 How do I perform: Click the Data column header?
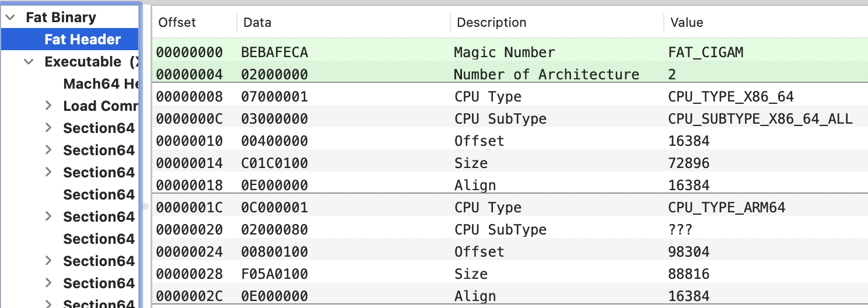tap(257, 23)
